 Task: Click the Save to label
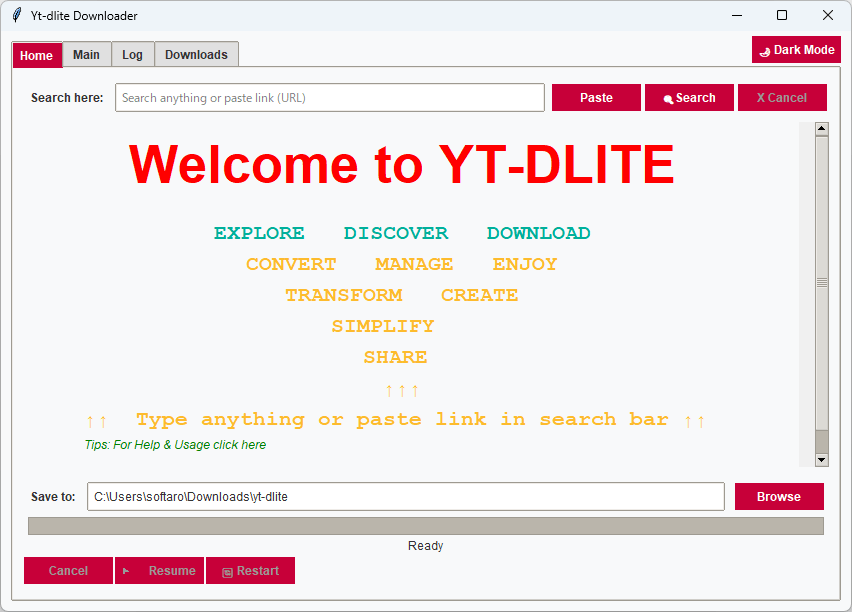click(x=53, y=497)
